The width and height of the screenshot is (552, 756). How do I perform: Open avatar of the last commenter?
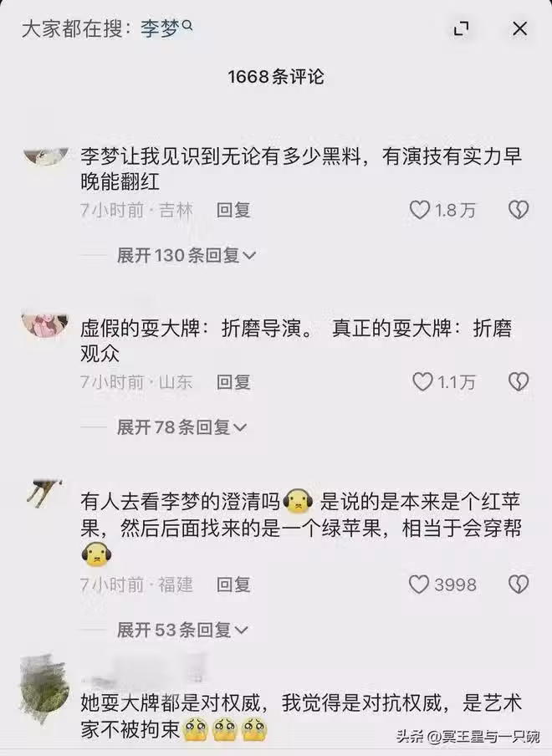click(x=45, y=688)
